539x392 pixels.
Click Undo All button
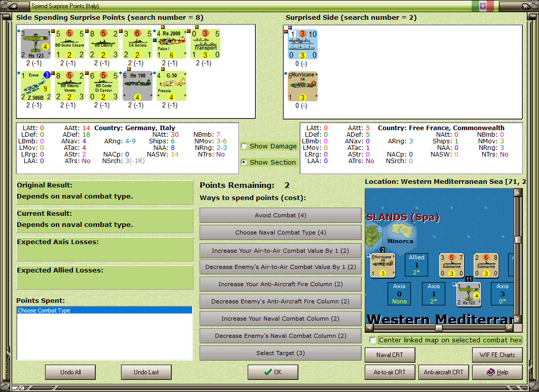point(70,372)
